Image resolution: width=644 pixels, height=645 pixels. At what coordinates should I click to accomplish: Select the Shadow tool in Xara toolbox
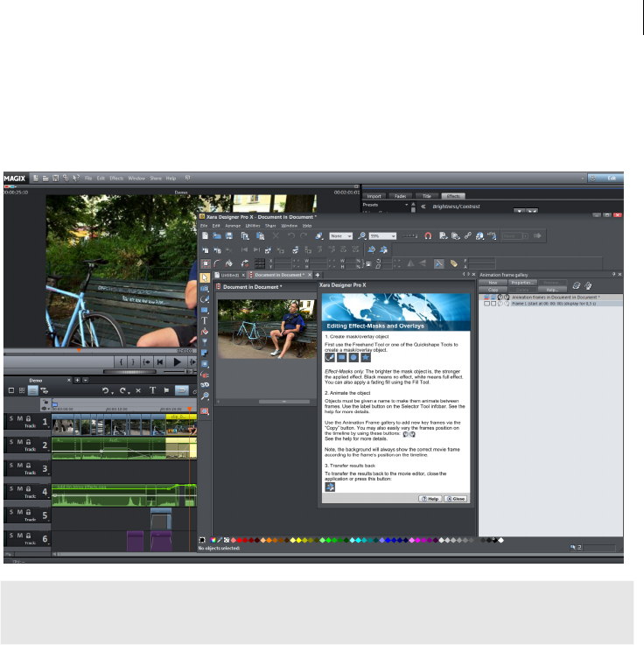click(x=205, y=353)
